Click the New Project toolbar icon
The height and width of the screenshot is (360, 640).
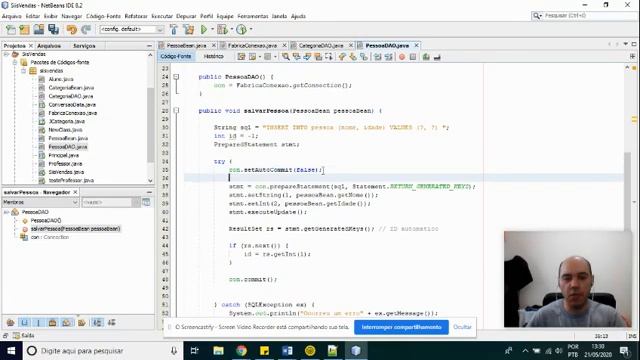pyautogui.click(x=24, y=29)
